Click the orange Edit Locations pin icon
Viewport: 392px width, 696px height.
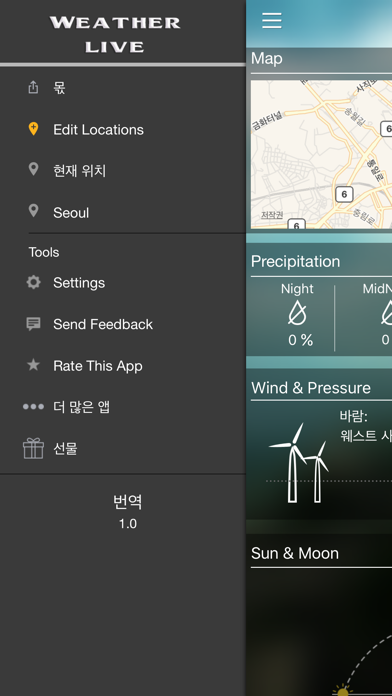pos(33,129)
